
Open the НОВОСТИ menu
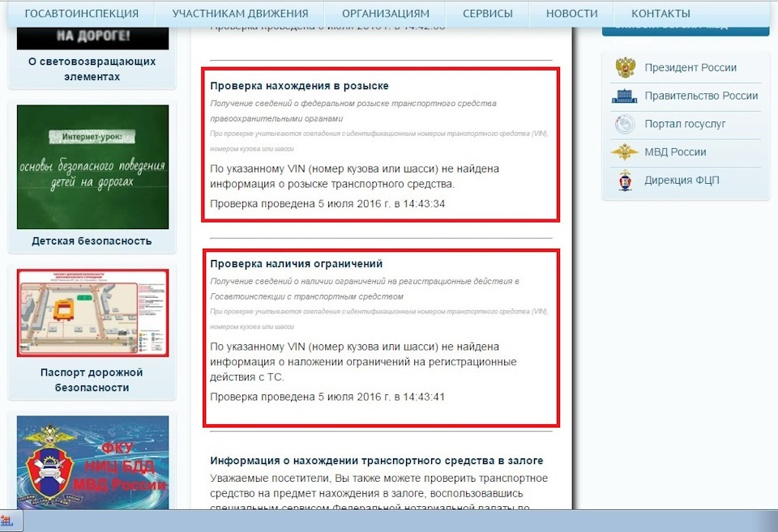tap(571, 14)
